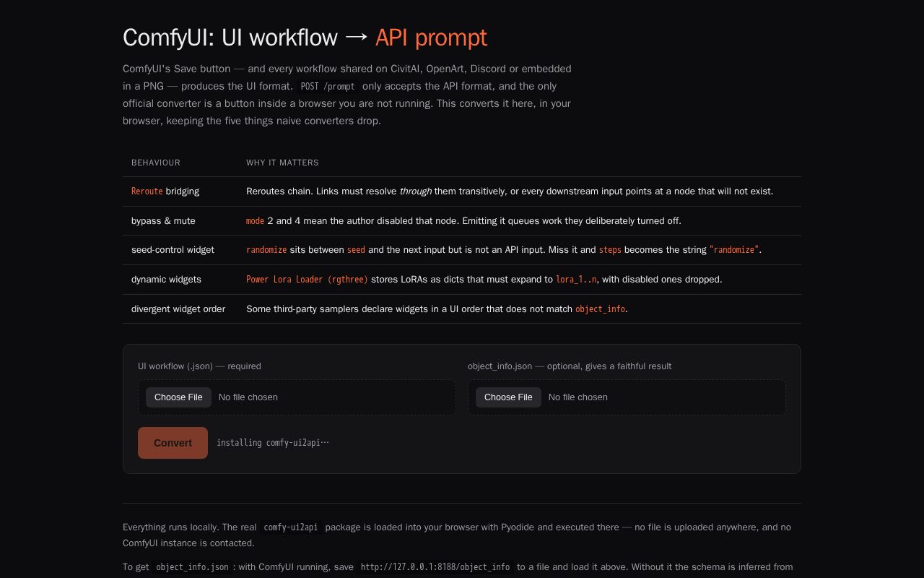Click the 'POST /prompt' code snippet
This screenshot has width=924, height=578.
(328, 87)
